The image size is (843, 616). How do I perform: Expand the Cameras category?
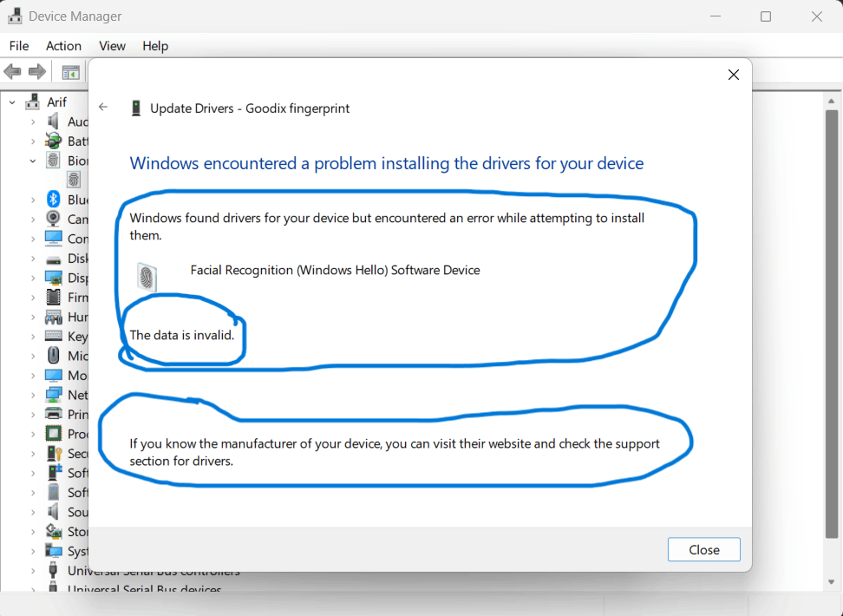coord(33,220)
